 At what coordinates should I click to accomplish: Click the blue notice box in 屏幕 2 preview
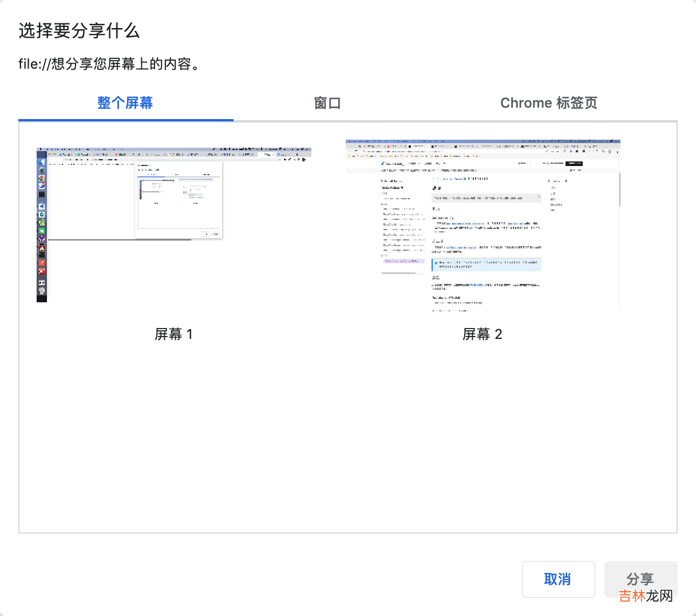(487, 264)
